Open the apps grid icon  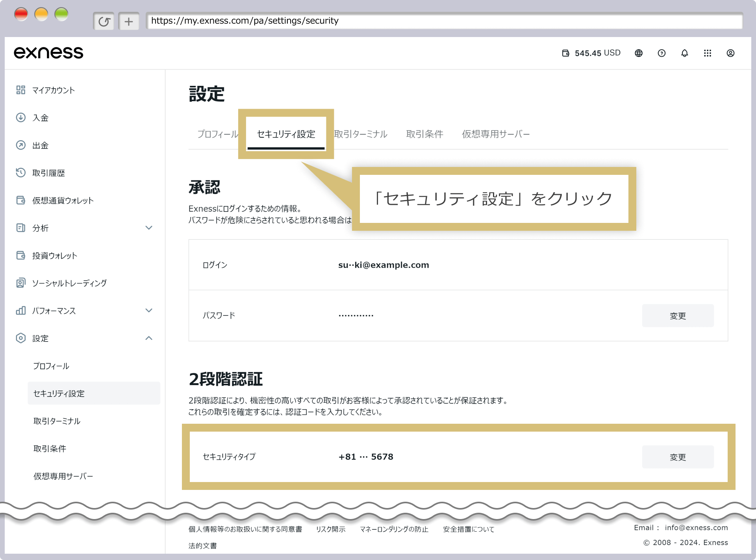708,53
